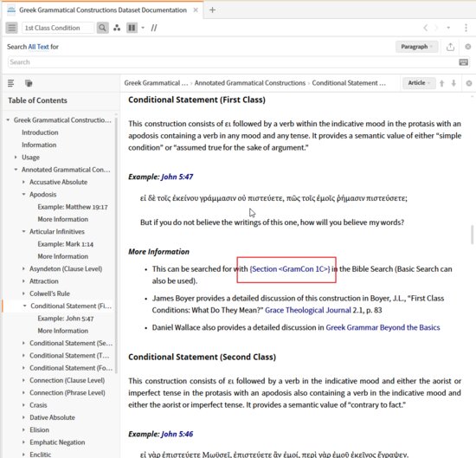Open Example: Mark 1:14 entry

tap(65, 244)
